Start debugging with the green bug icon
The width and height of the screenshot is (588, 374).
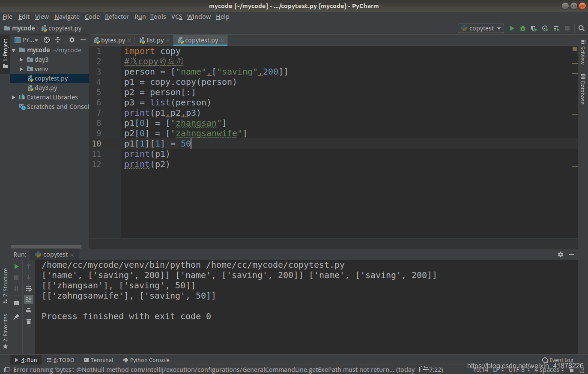point(523,28)
